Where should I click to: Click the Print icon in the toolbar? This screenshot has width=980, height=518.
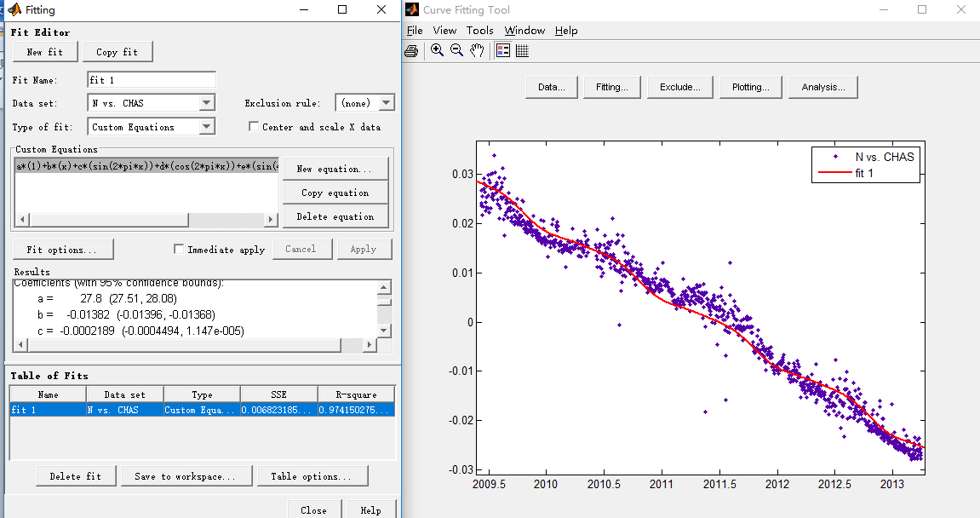click(x=411, y=51)
